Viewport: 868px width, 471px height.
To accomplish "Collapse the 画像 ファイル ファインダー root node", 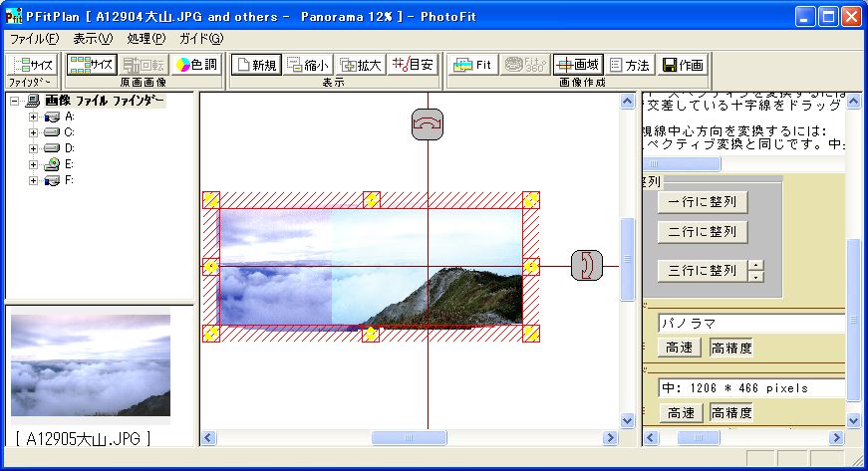I will coord(16,101).
